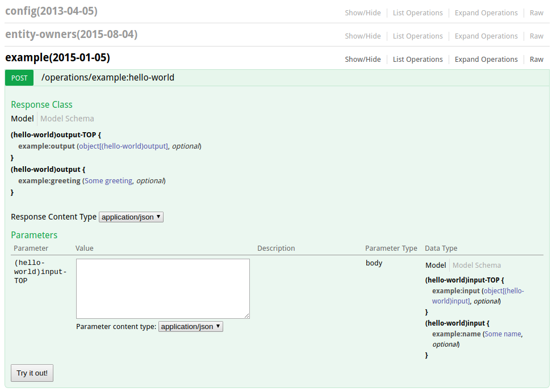Click Show/Hide for the example API

point(362,60)
